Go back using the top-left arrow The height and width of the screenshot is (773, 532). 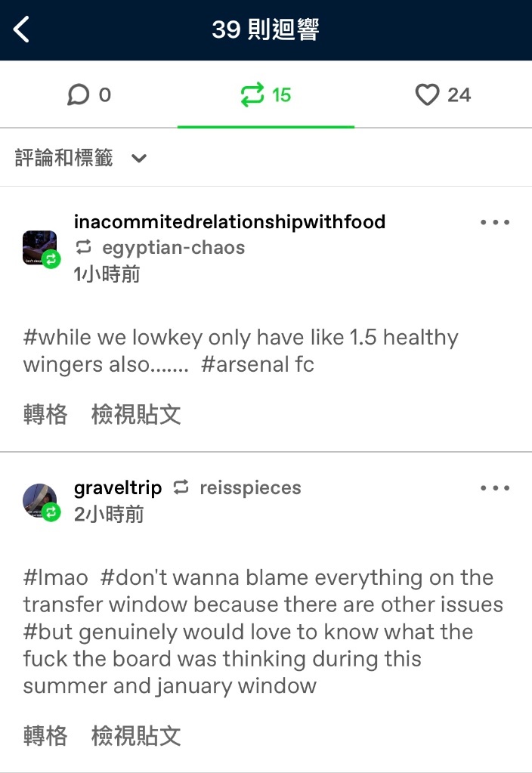[x=21, y=29]
